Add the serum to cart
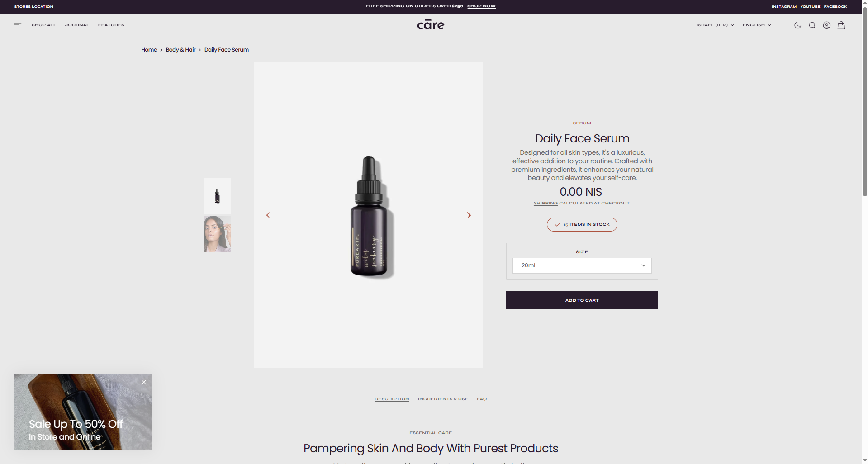The image size is (868, 464). (x=582, y=300)
